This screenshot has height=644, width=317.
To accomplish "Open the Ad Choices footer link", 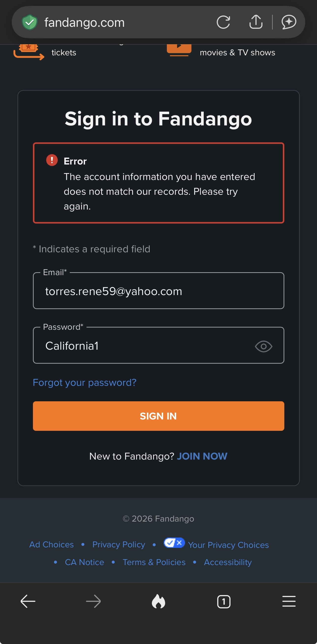I will (x=51, y=544).
